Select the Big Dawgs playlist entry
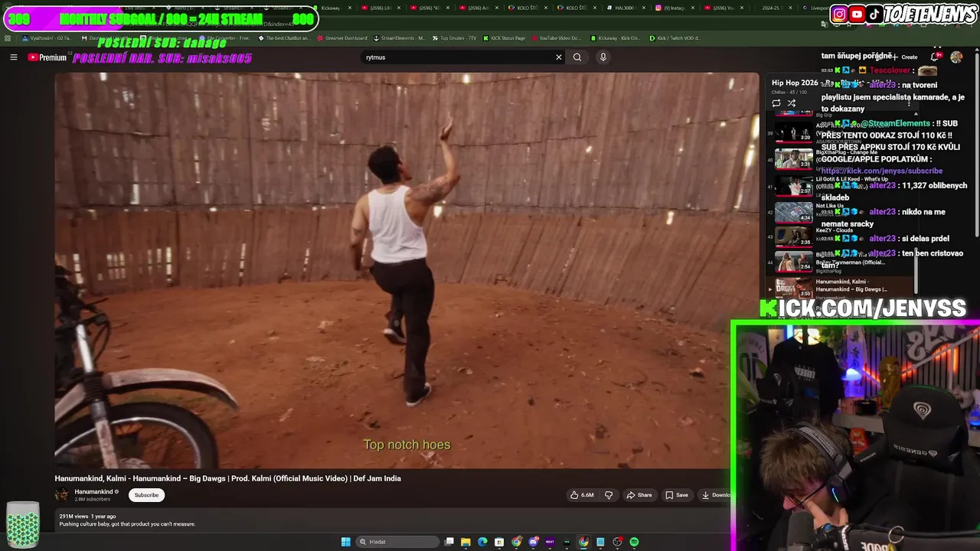Viewport: 980px width, 551px height. (841, 287)
